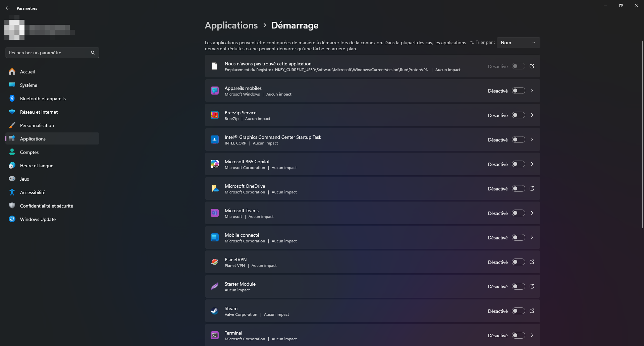
Task: Enable PlanetVPN startup toggle
Action: point(518,262)
